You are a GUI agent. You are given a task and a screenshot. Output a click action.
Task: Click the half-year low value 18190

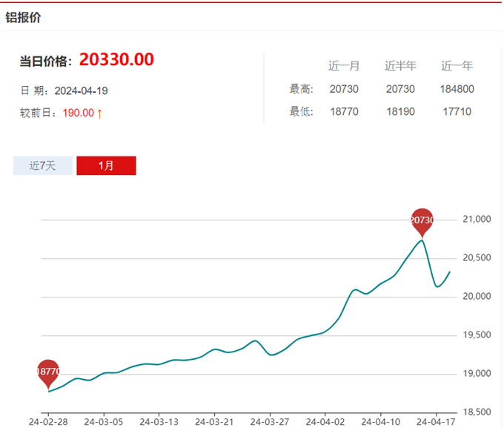(x=400, y=112)
